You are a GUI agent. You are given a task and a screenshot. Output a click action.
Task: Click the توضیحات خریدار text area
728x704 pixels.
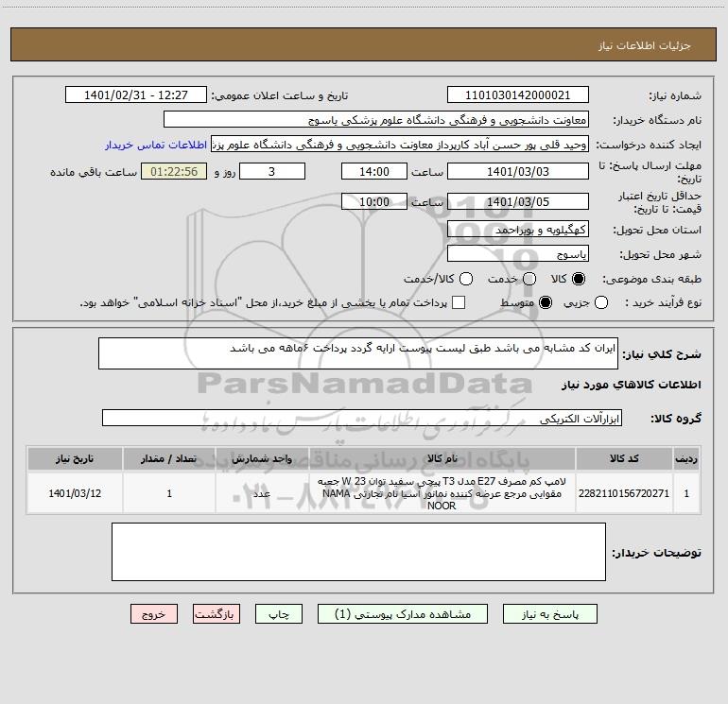click(x=358, y=552)
